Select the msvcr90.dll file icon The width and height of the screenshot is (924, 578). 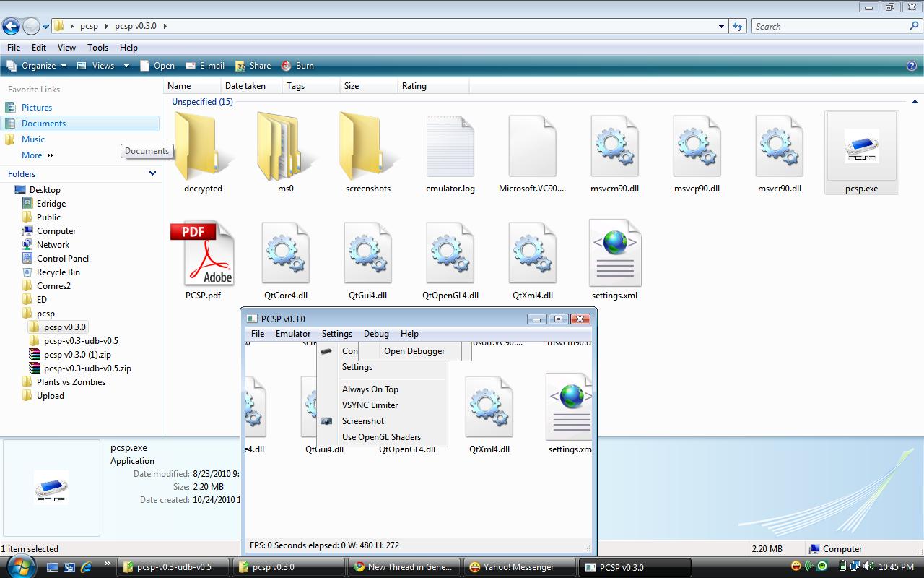coord(779,146)
